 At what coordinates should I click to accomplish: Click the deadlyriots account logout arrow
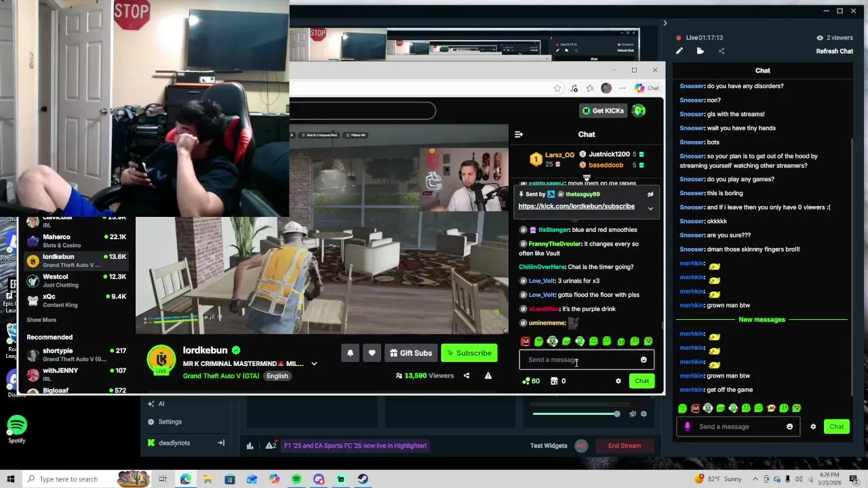220,443
